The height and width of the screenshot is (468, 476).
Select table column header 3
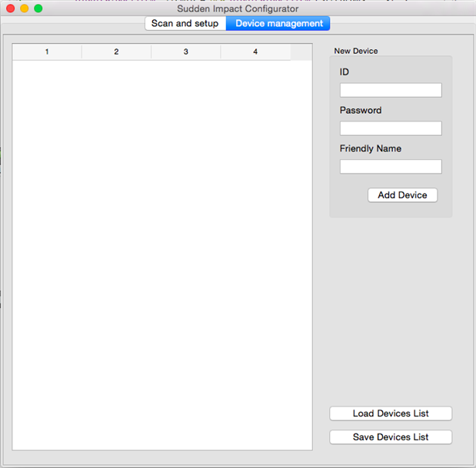[186, 51]
